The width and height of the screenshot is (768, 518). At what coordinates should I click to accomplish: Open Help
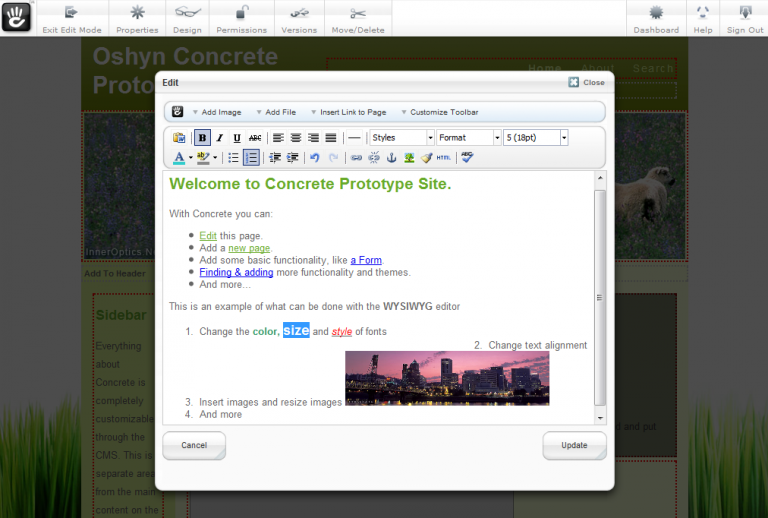[x=703, y=19]
